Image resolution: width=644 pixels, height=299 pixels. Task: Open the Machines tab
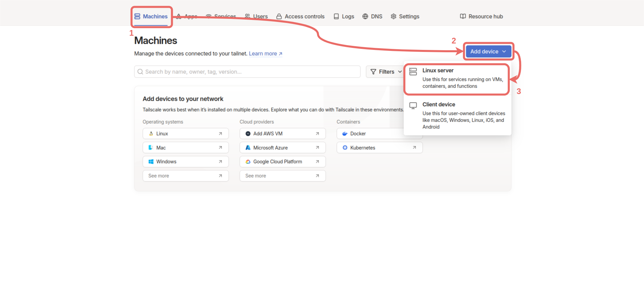[151, 17]
